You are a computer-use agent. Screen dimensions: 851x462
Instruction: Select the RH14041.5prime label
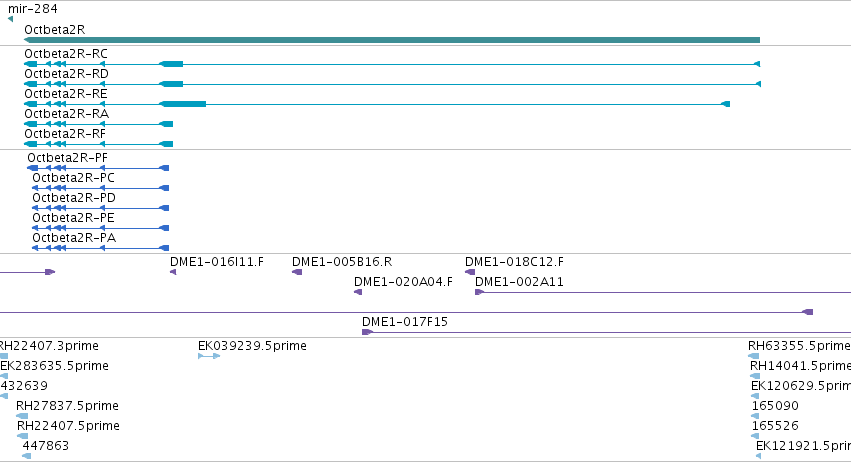pyautogui.click(x=801, y=366)
